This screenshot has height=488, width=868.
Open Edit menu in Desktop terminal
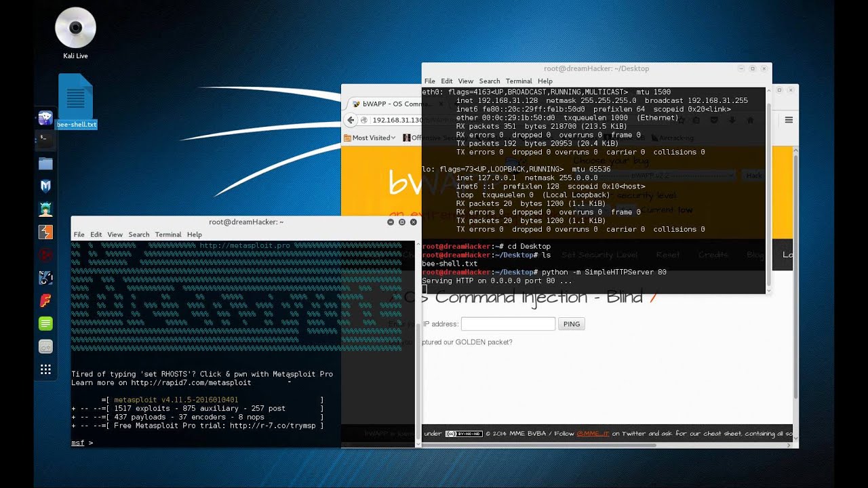[447, 81]
